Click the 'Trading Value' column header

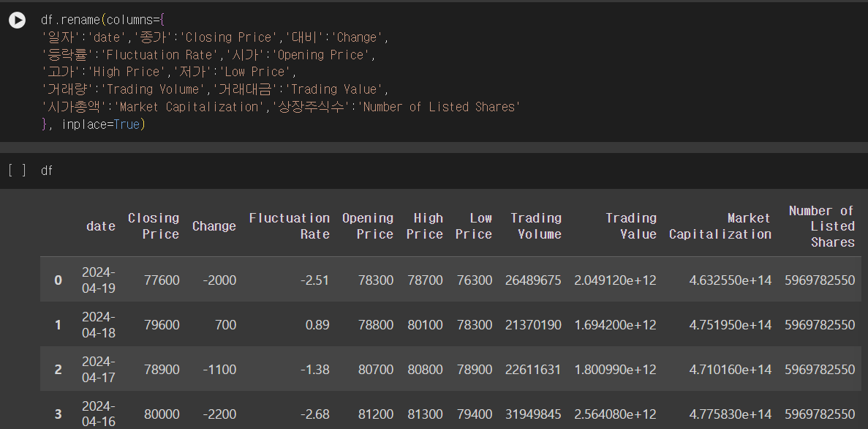tap(630, 226)
